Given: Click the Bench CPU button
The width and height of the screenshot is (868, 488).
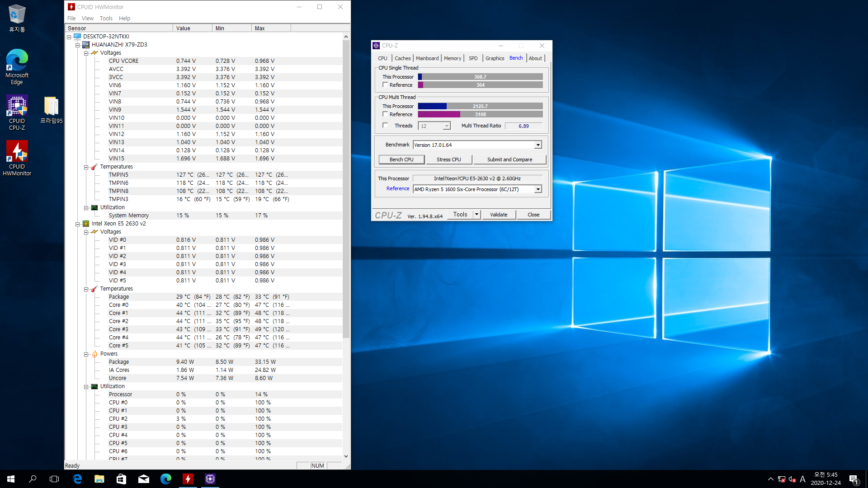Looking at the screenshot, I should click(401, 160).
